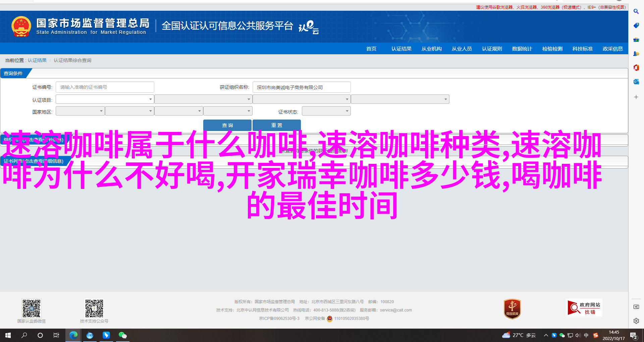Screen dimensions: 644x342
Task: Expand the fourth 国家地区 dropdown
Action: tap(228, 111)
